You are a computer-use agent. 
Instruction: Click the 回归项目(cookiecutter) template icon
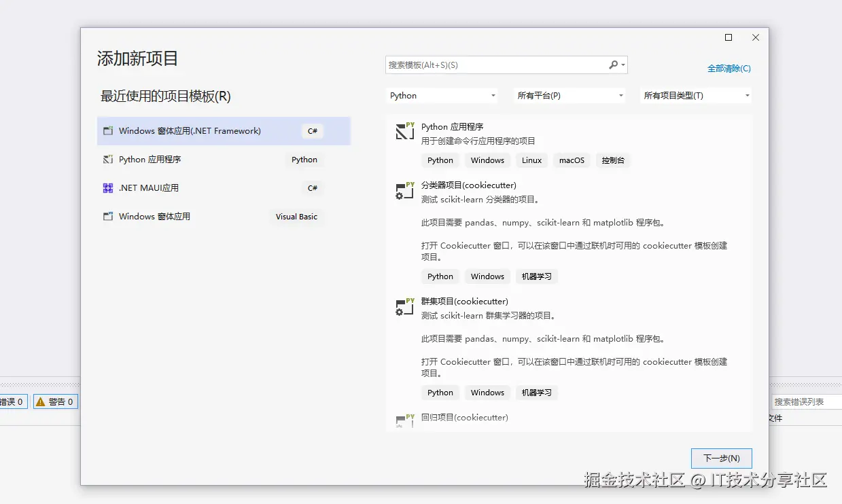405,420
